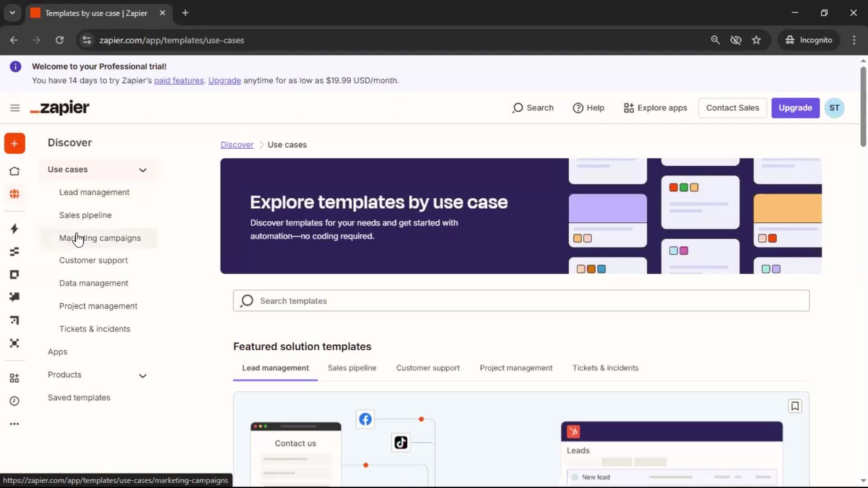Open Help in the header
The image size is (868, 488).
point(588,108)
